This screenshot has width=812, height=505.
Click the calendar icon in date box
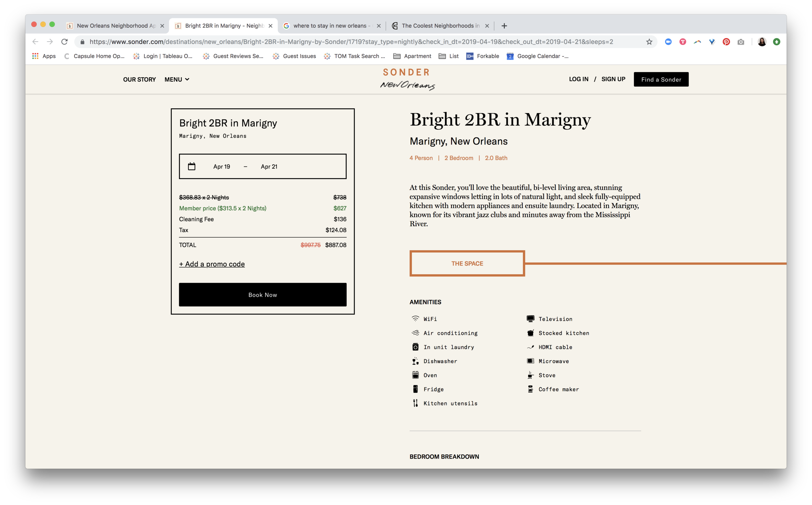click(192, 166)
